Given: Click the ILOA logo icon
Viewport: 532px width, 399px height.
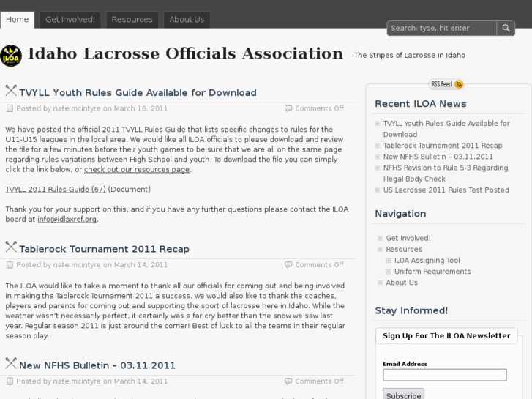Looking at the screenshot, I should pos(11,56).
